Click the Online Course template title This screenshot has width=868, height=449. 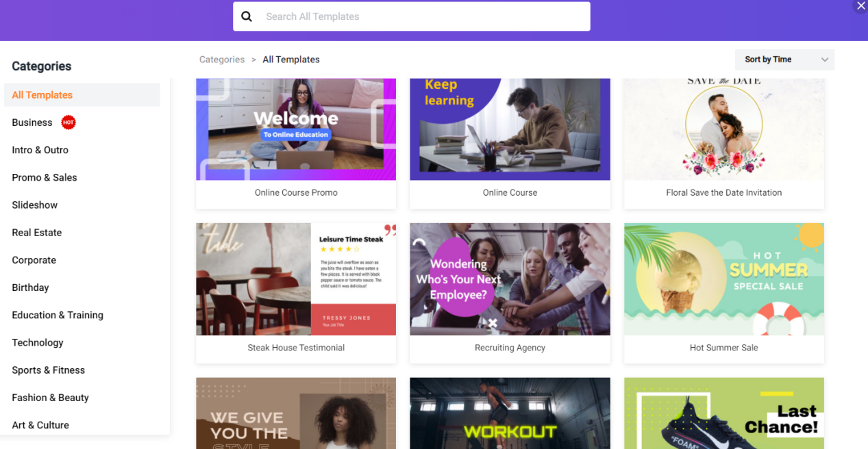tap(510, 193)
